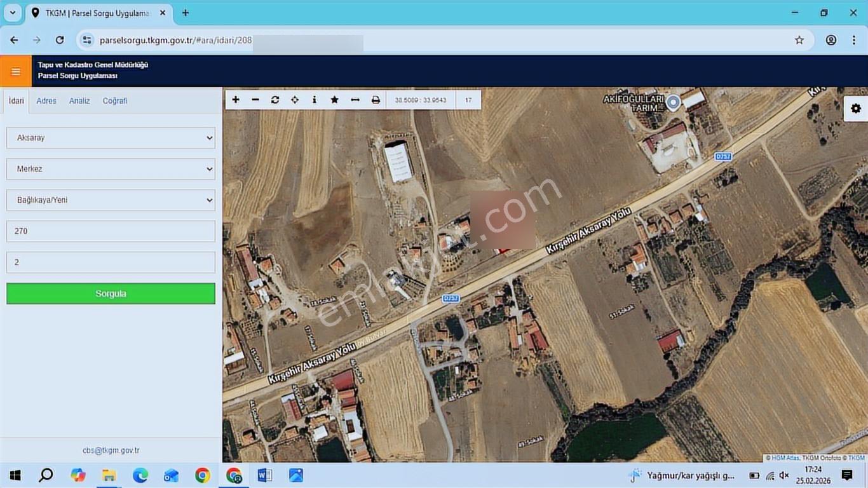
Task: Focus the ada number field containing 270
Action: pyautogui.click(x=111, y=231)
